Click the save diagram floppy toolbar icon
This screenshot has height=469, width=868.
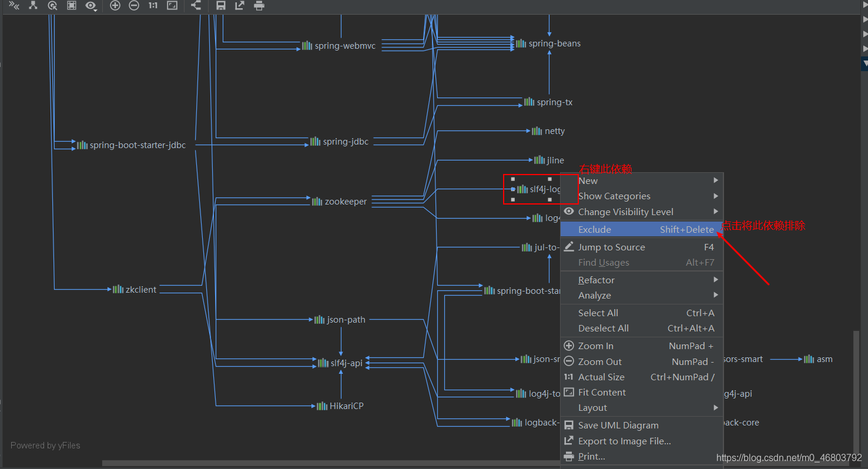221,6
